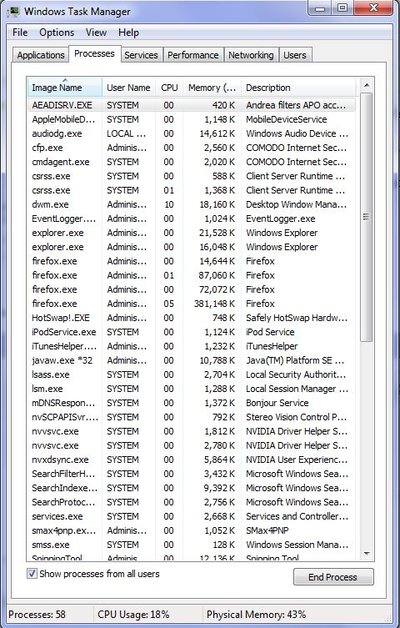The height and width of the screenshot is (628, 400).
Task: Open the Help menu
Action: click(x=129, y=32)
